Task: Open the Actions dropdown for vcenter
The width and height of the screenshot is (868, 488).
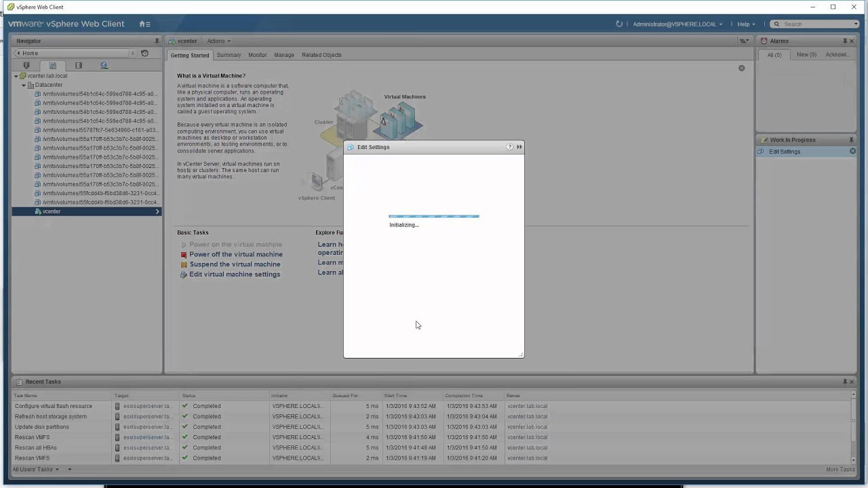Action: (x=218, y=41)
